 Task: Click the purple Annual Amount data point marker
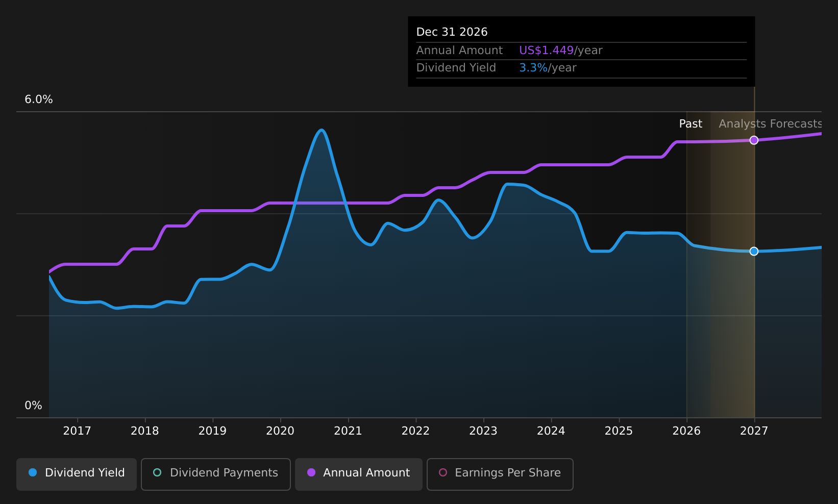[x=754, y=140]
